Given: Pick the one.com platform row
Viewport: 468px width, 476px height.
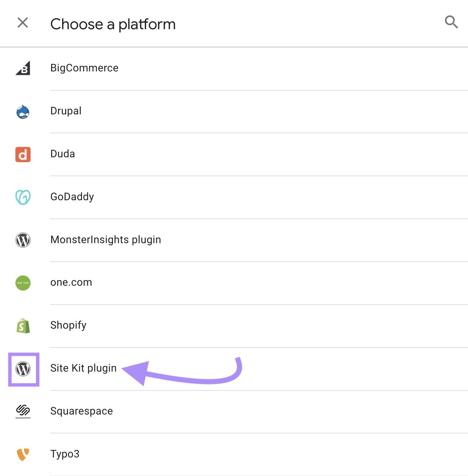Looking at the screenshot, I should 71,283.
